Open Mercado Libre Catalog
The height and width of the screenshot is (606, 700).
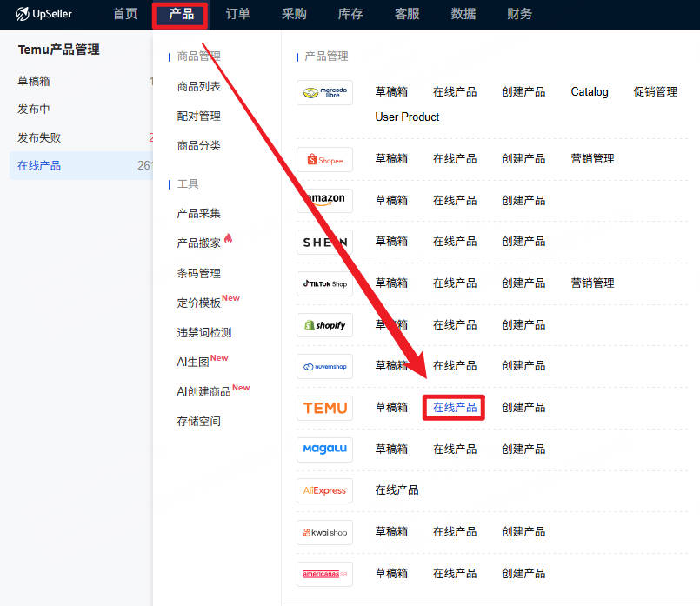tap(590, 92)
